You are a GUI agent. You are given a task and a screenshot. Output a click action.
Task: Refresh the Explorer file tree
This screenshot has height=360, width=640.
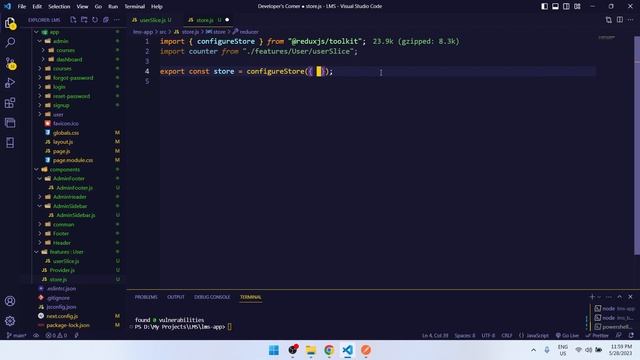(95, 20)
